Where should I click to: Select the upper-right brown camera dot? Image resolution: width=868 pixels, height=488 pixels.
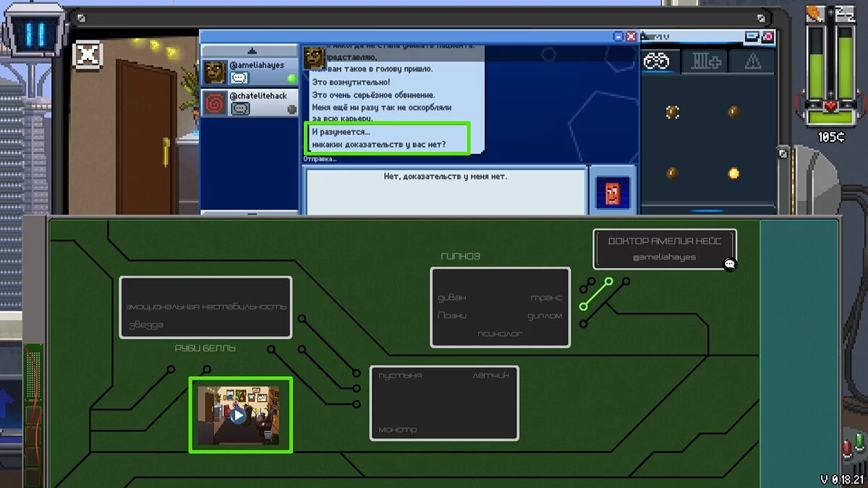(x=733, y=111)
